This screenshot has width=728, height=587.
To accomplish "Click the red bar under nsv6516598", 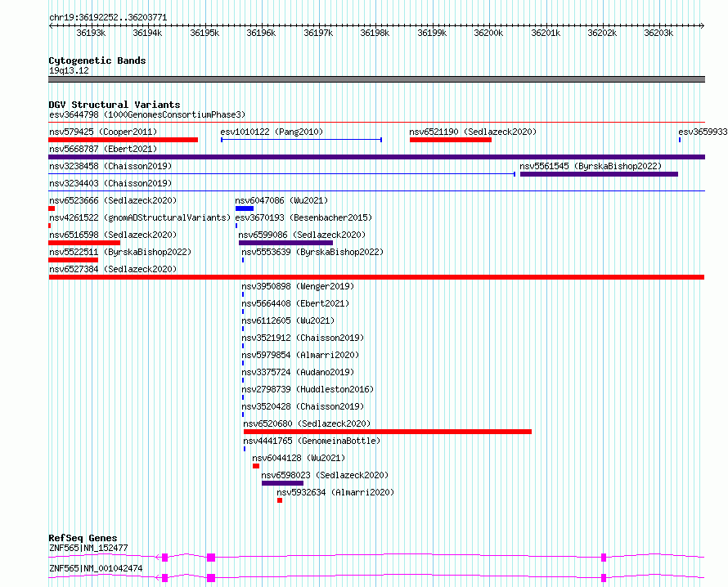I will [x=84, y=243].
